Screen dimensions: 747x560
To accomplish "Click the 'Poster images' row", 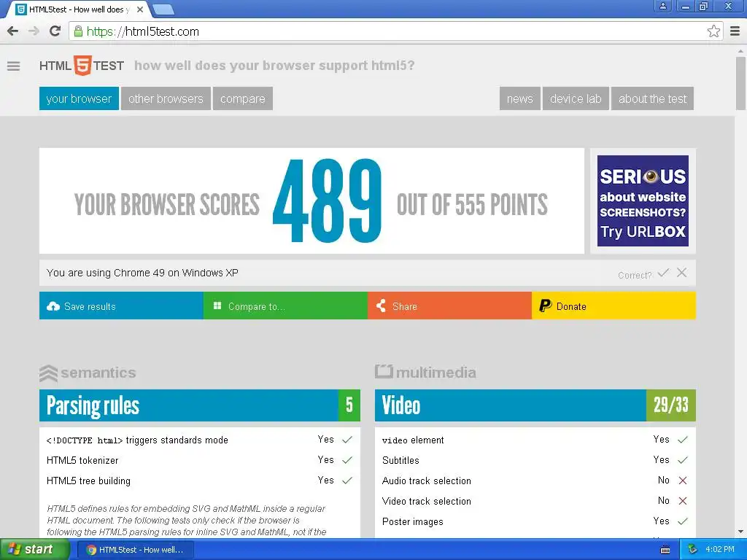I will (535, 522).
